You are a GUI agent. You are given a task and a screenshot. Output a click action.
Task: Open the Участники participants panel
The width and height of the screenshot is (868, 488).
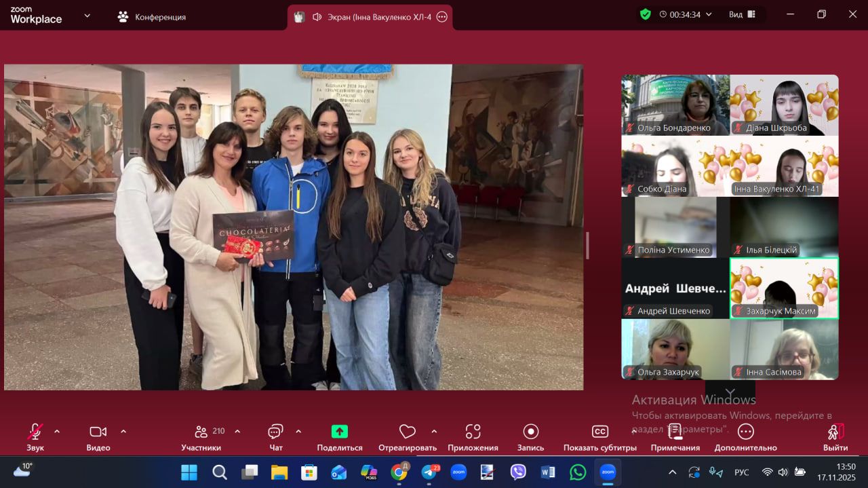(201, 432)
